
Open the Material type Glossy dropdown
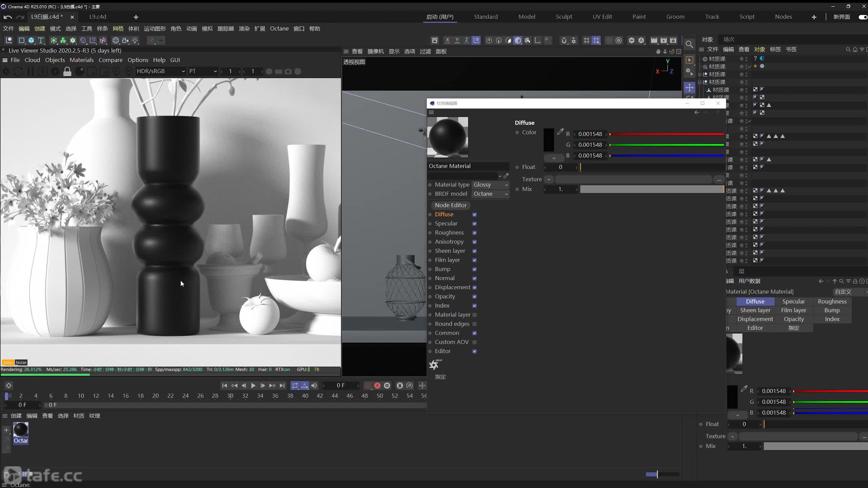[x=490, y=185]
